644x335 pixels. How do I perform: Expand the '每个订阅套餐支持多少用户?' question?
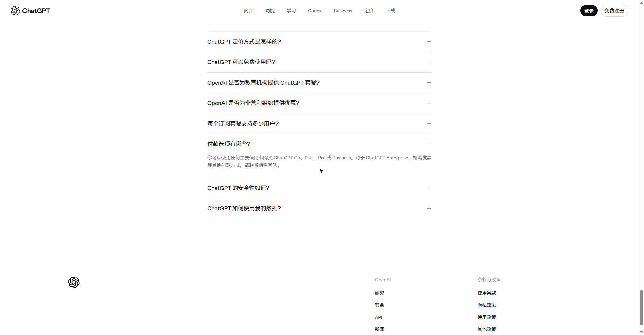(319, 124)
